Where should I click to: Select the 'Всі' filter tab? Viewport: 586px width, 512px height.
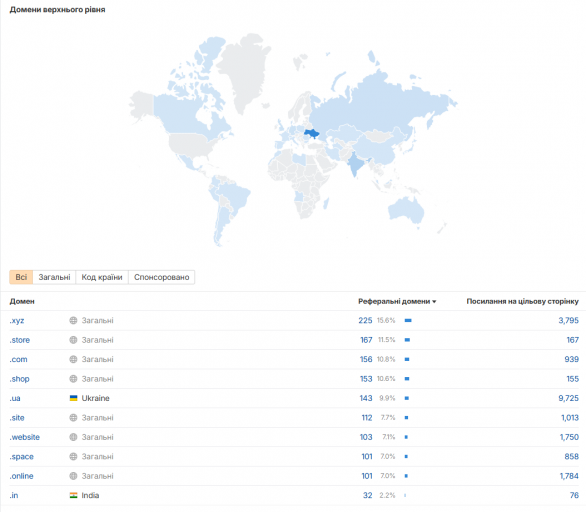pos(21,277)
